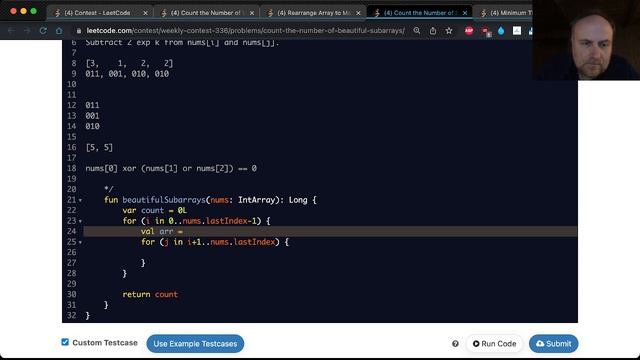Click the inner for loop on line 25

[215, 242]
